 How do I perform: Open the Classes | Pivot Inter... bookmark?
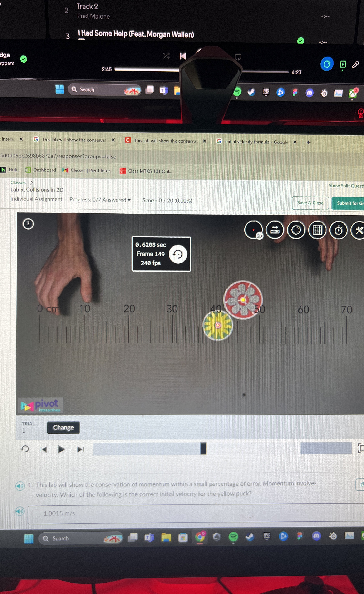(88, 170)
